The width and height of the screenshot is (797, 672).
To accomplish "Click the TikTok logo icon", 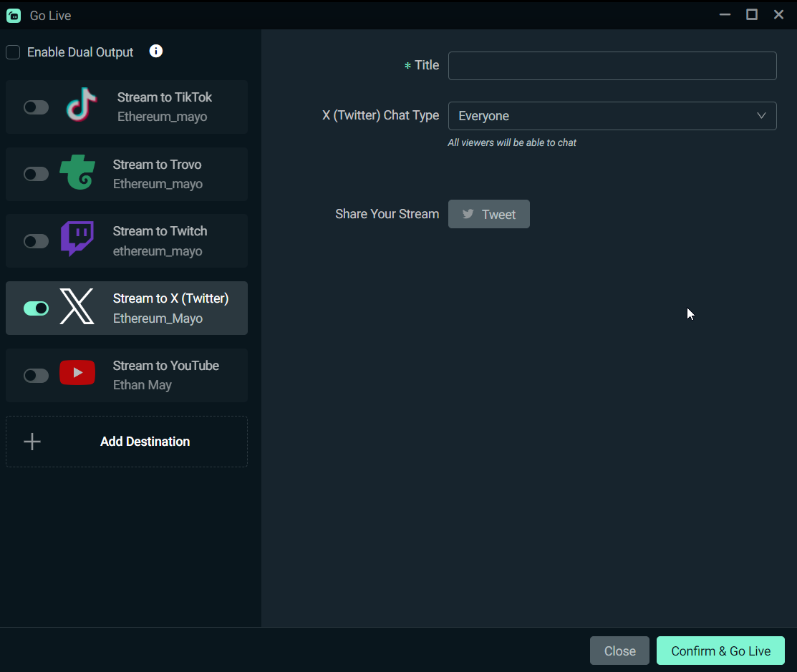I will [81, 107].
